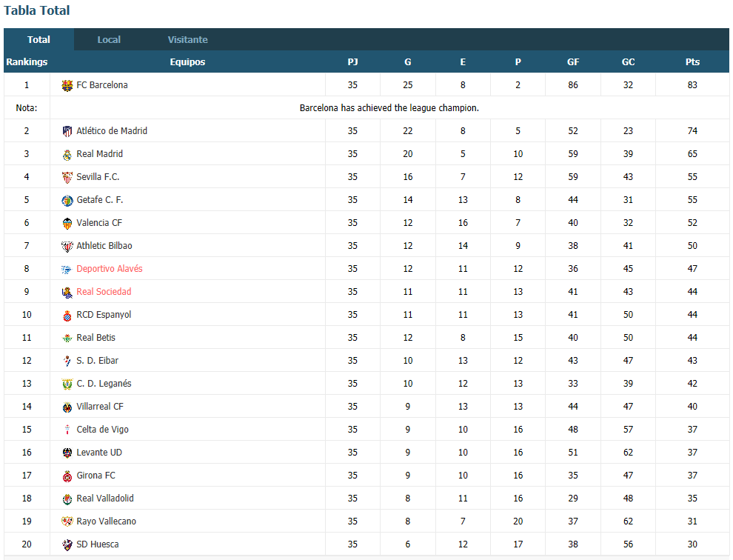Click the Getafe C. F. crest icon

(67, 200)
